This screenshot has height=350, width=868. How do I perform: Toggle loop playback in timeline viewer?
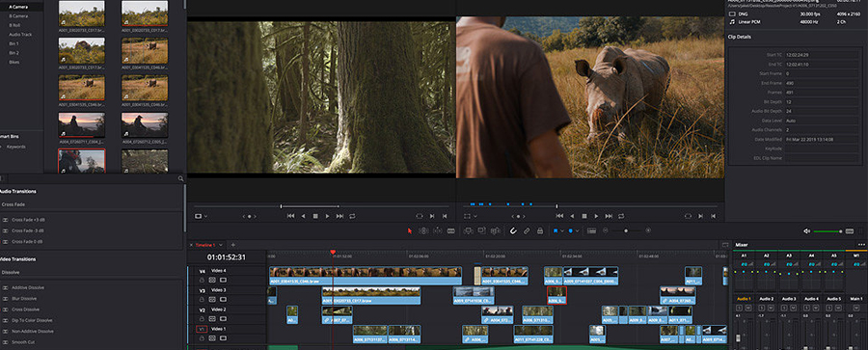621,216
